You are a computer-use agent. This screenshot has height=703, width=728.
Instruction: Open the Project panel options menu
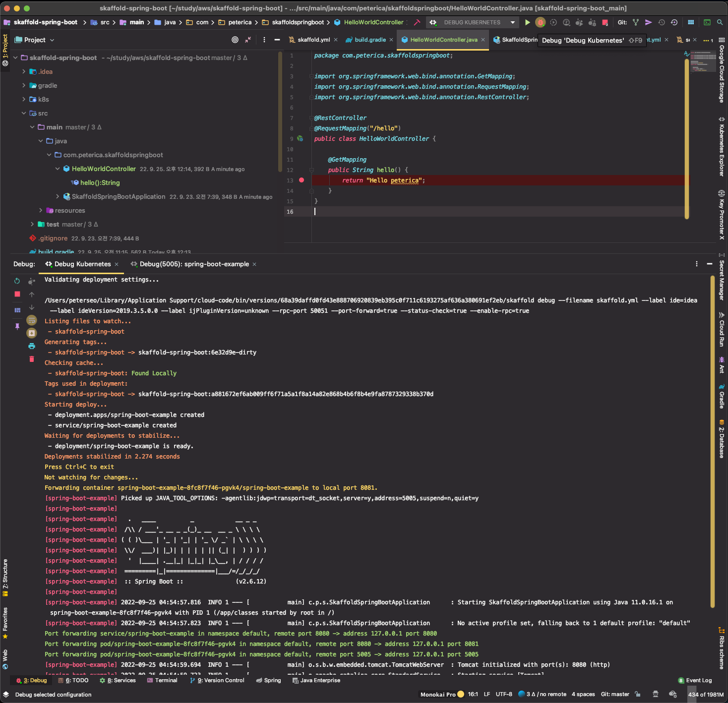(264, 40)
